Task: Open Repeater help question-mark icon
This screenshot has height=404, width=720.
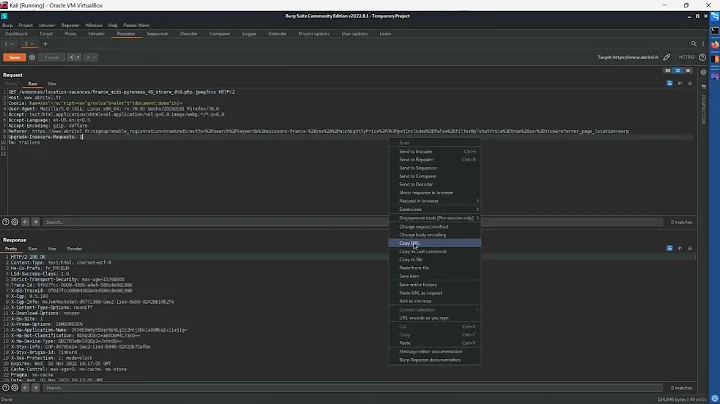Action: [x=702, y=57]
